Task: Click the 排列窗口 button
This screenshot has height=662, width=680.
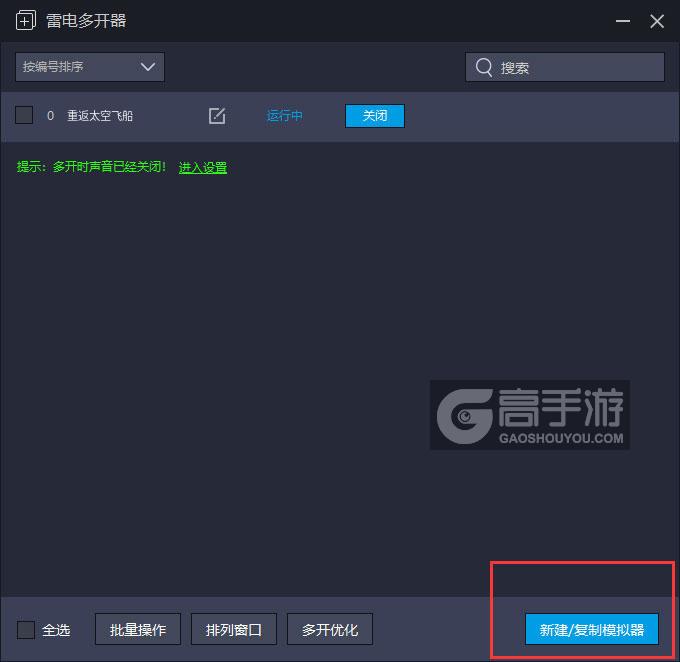Action: tap(234, 629)
